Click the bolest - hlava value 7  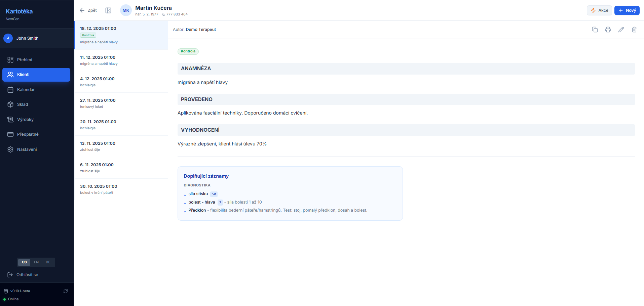[x=220, y=202]
